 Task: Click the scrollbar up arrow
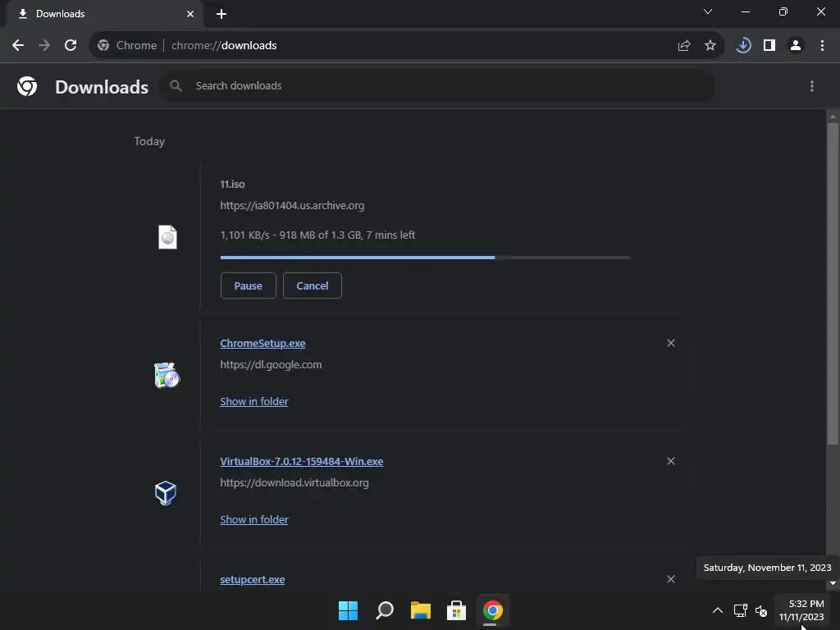tap(833, 116)
